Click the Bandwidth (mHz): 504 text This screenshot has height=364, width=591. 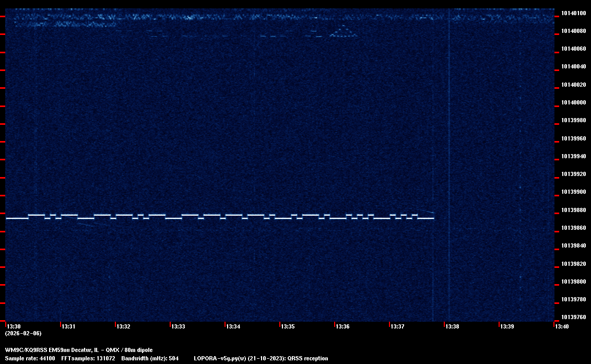[150, 358]
